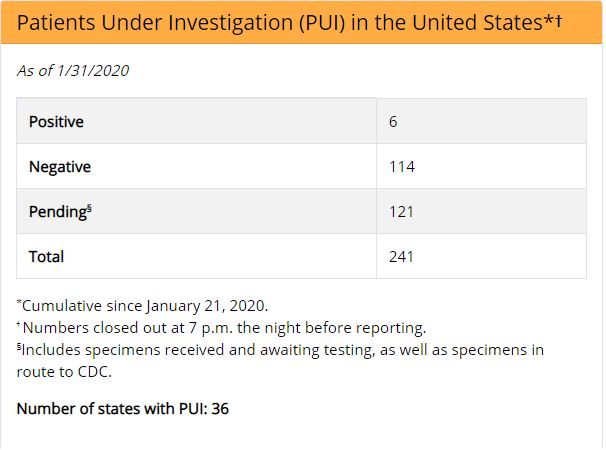The image size is (606, 450).
Task: Select the Negative count value 114
Action: pos(402,167)
